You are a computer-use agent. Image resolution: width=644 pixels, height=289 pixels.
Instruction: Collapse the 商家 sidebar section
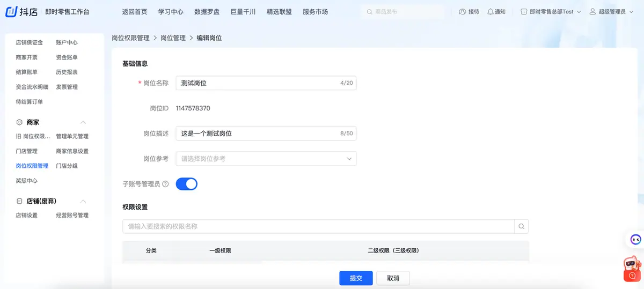(83, 122)
